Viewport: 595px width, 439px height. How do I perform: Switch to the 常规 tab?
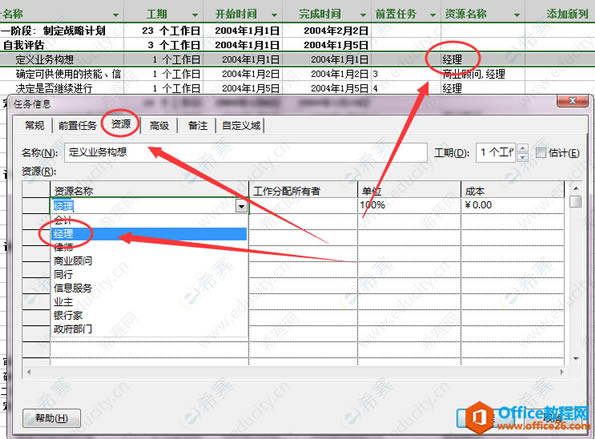coord(34,125)
